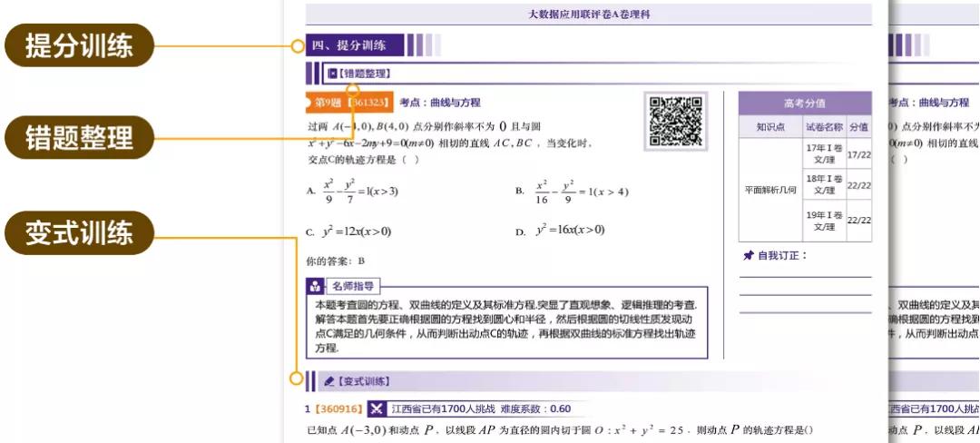Click the 高考分值 table header
This screenshot has width=980, height=443.
tap(805, 103)
